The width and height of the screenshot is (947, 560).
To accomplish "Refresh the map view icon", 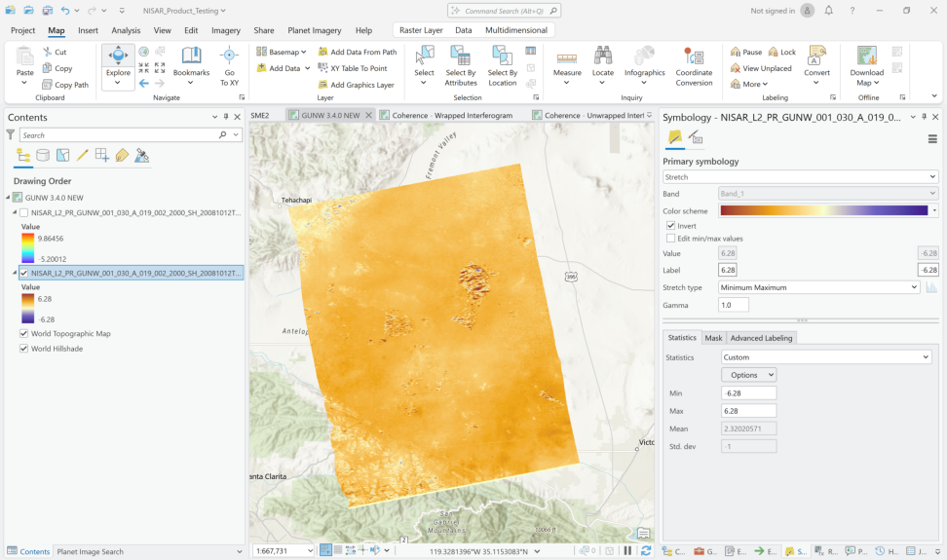I will click(646, 550).
